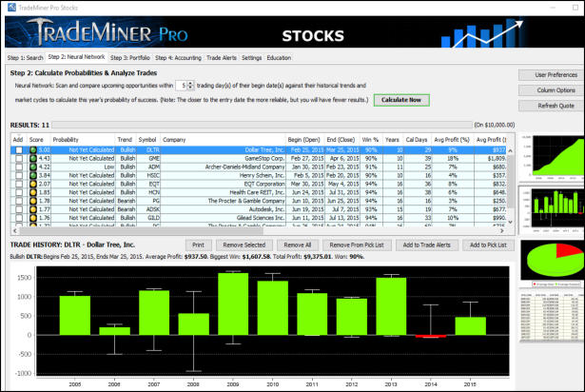
Task: Check the Add box for DLTR row
Action: pos(19,150)
